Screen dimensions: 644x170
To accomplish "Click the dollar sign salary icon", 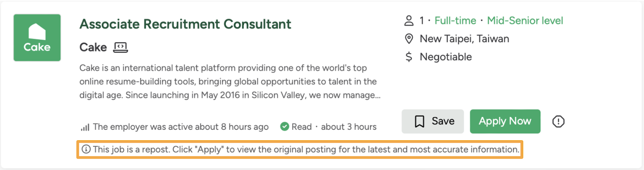I will point(409,57).
